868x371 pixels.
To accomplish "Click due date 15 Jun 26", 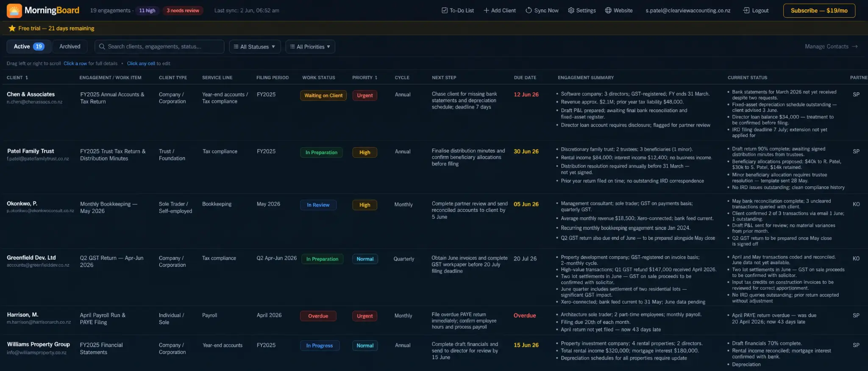I will pyautogui.click(x=526, y=345).
